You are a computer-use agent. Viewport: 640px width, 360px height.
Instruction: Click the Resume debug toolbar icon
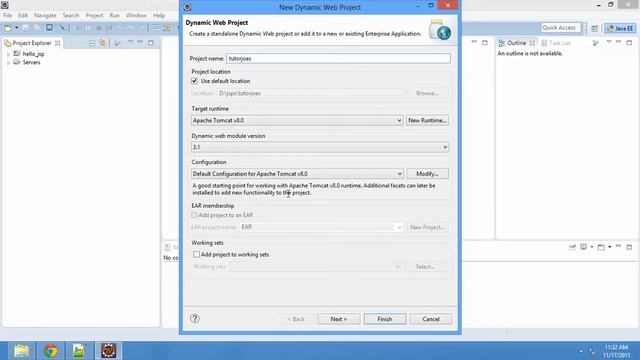78,28
